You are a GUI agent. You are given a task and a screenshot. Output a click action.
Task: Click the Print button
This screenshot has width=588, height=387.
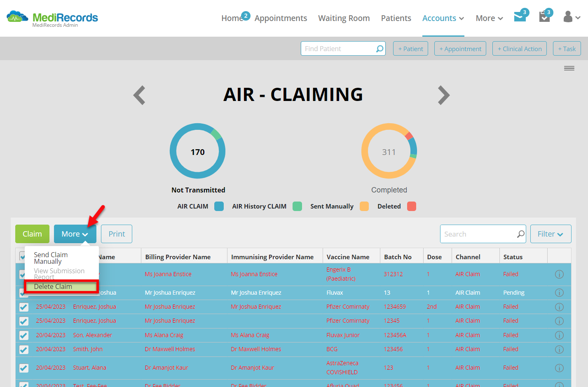pos(117,234)
